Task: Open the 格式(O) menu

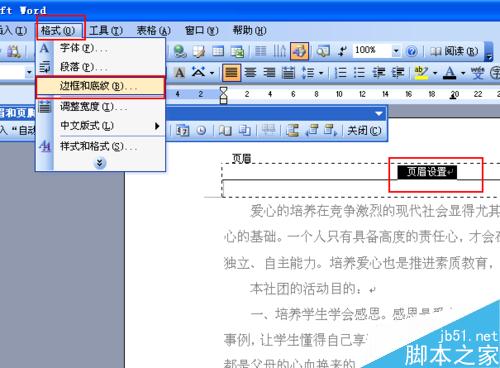Action: pyautogui.click(x=58, y=31)
